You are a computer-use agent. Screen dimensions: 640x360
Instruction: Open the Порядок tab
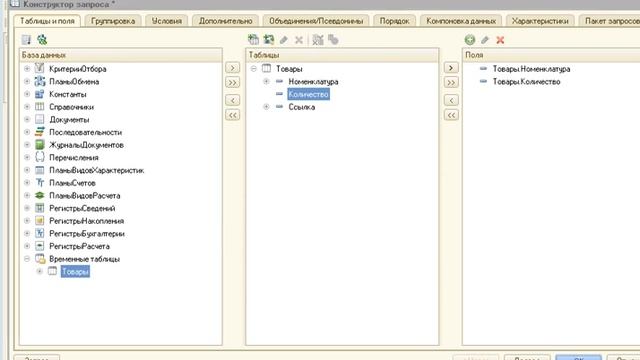coord(394,21)
